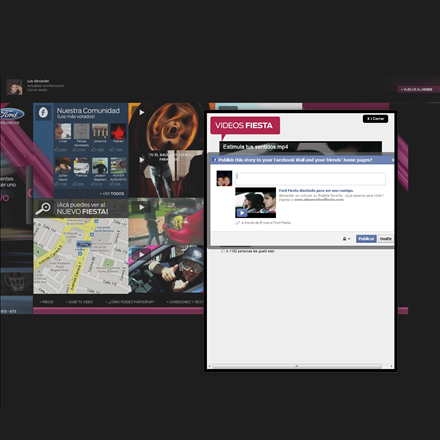The image size is (440, 440).
Task: Click the like icon under Johanna
Action: [93, 150]
